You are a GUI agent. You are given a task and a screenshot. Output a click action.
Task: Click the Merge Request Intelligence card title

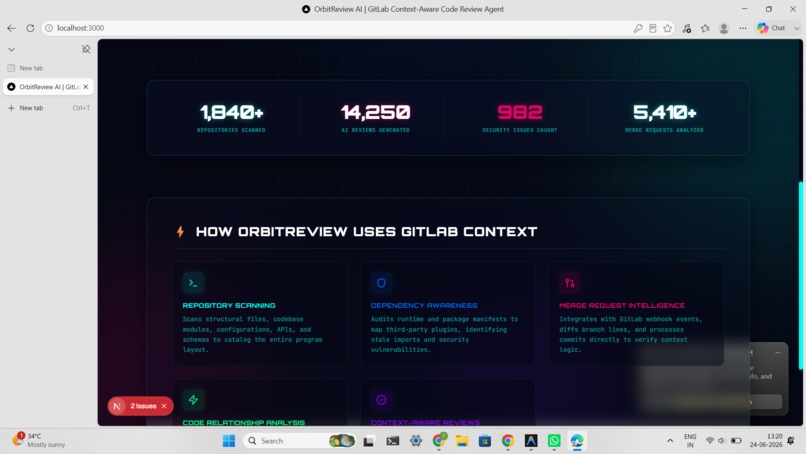coord(622,305)
